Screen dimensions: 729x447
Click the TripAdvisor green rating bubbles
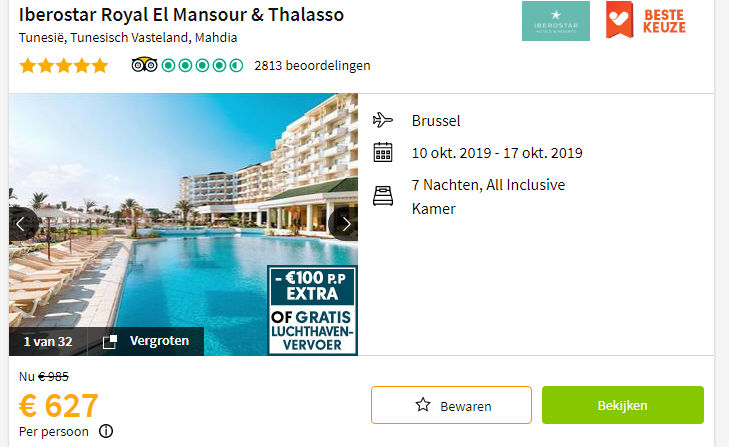tap(202, 66)
